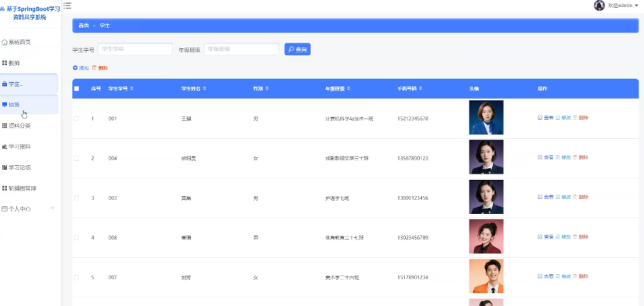
Task: Expand the 个人中心 submenu chevron
Action: point(52,208)
